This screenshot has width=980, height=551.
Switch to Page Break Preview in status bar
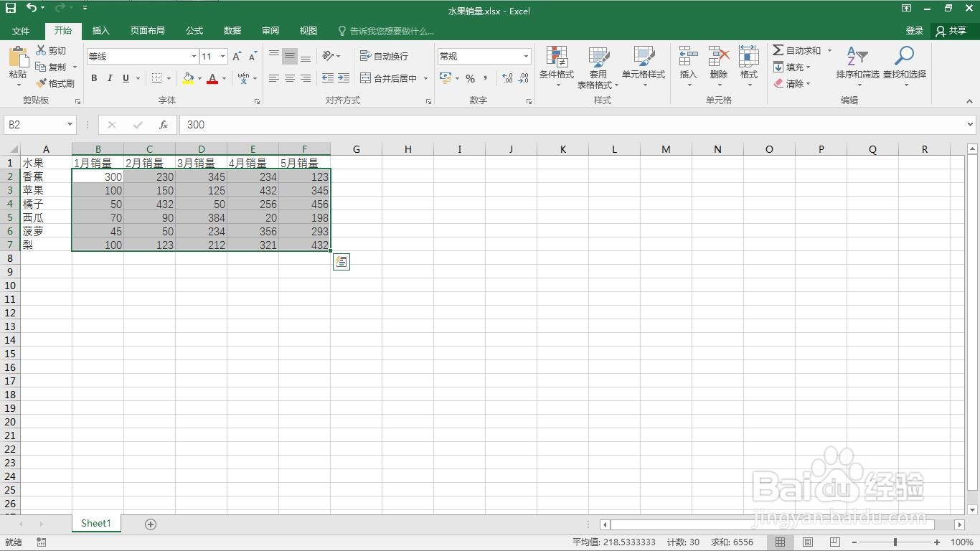[835, 542]
